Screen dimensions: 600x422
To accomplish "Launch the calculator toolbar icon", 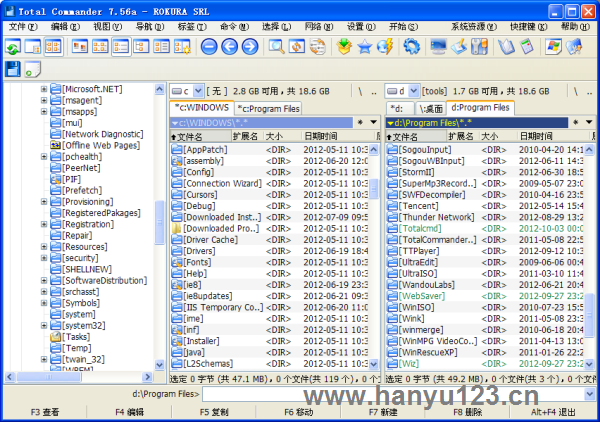I will [x=527, y=47].
